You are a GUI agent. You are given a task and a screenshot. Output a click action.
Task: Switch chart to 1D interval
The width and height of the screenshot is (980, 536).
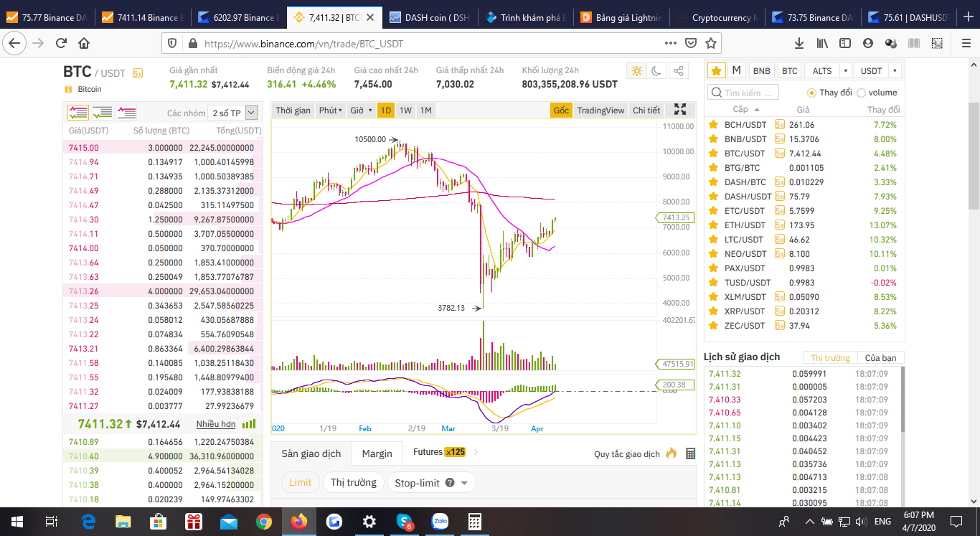tap(385, 110)
